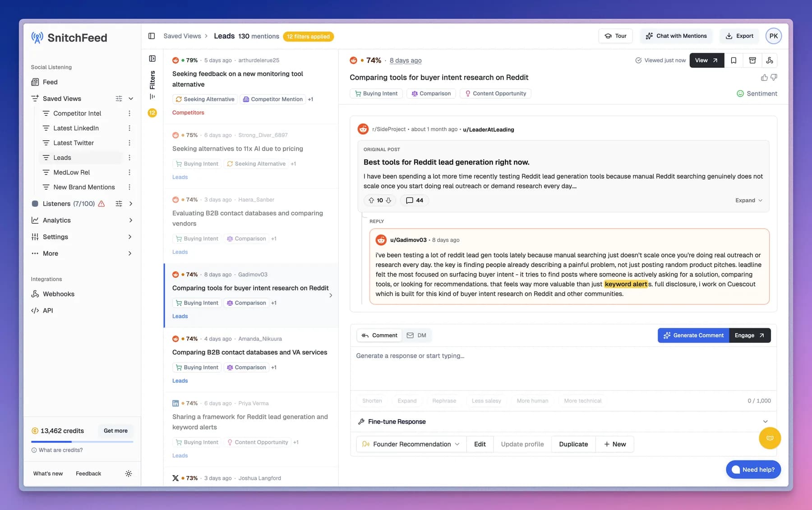Click the thumbs down icon

click(x=774, y=78)
